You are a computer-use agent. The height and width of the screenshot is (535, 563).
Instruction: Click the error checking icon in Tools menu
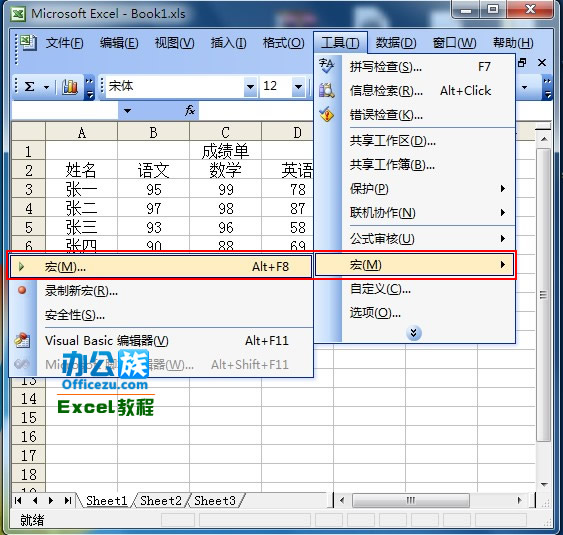(327, 115)
